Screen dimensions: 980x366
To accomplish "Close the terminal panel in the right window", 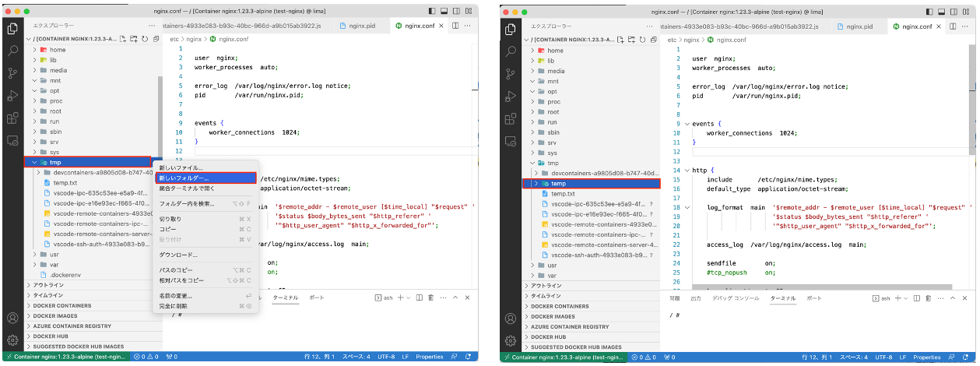I will point(964,298).
